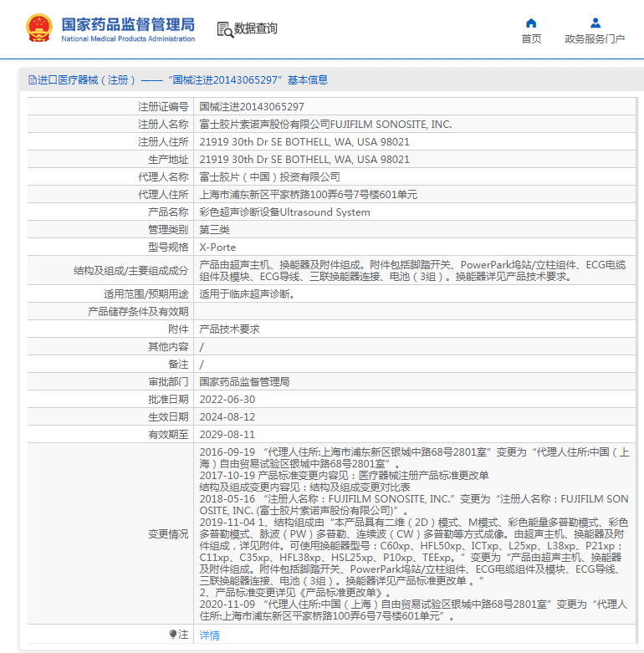644x653 pixels.
Task: Select management class value 第三类
Action: coord(215,229)
